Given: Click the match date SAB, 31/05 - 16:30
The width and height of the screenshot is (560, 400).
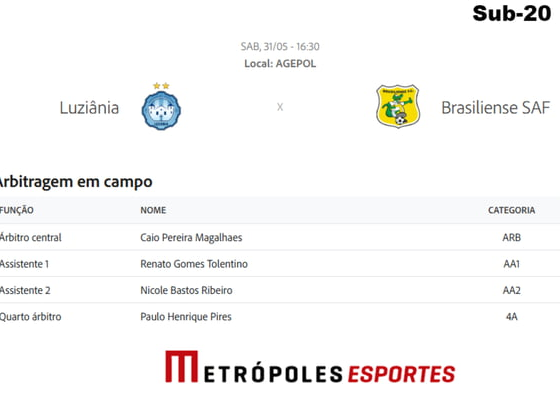Looking at the screenshot, I should (280, 46).
